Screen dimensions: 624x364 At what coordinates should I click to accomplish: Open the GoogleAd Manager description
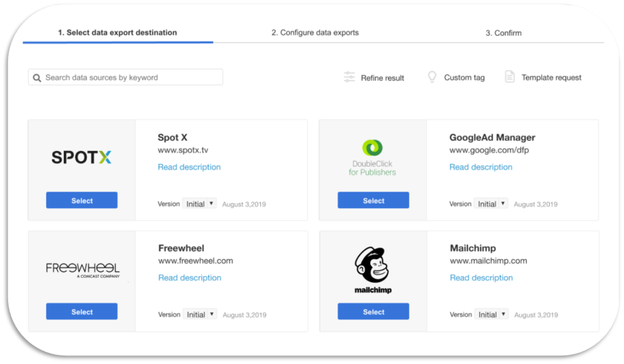click(481, 167)
